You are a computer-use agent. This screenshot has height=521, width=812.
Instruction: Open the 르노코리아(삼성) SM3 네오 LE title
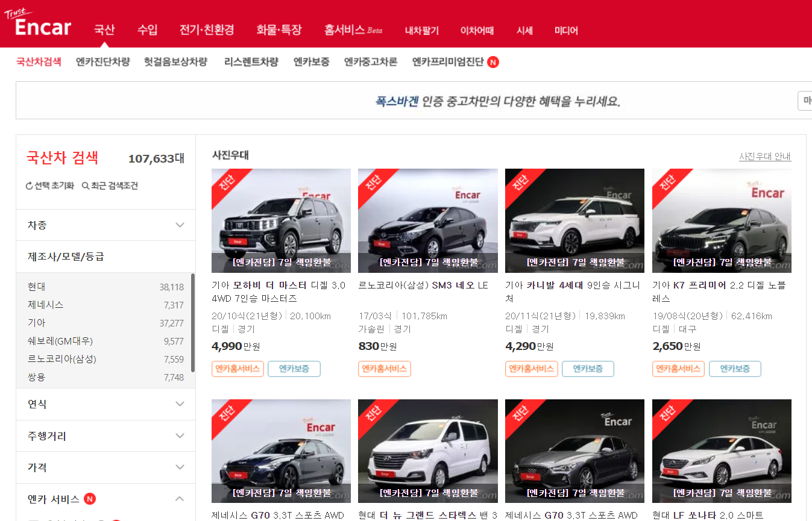pos(423,285)
